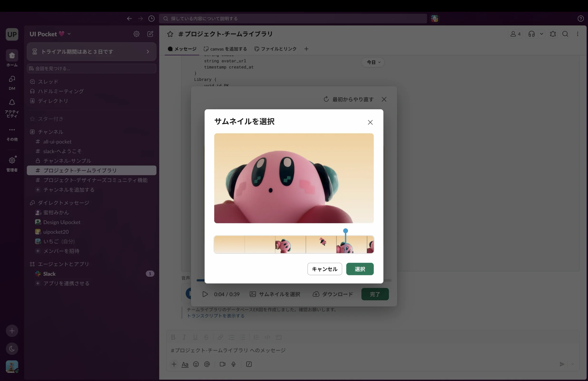Collapse the ダイレクトメッセージ section
Screen dimensions: 588x381
(x=63, y=203)
